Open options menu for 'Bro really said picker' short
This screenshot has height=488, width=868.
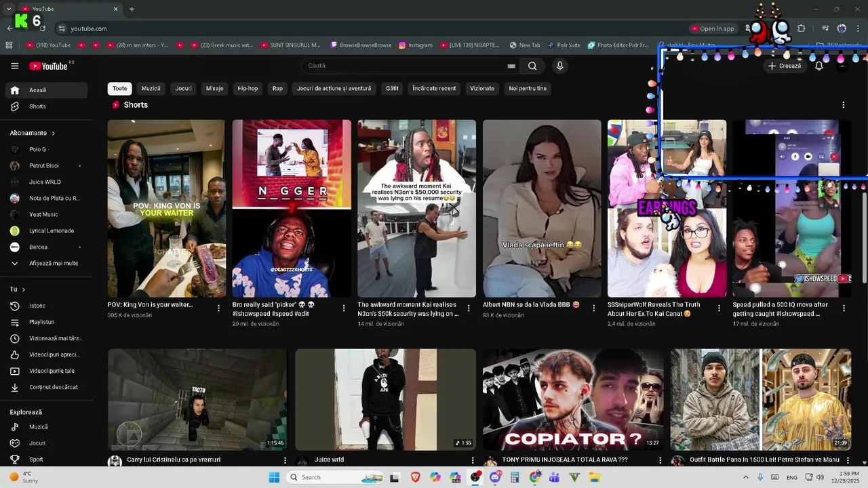[344, 308]
